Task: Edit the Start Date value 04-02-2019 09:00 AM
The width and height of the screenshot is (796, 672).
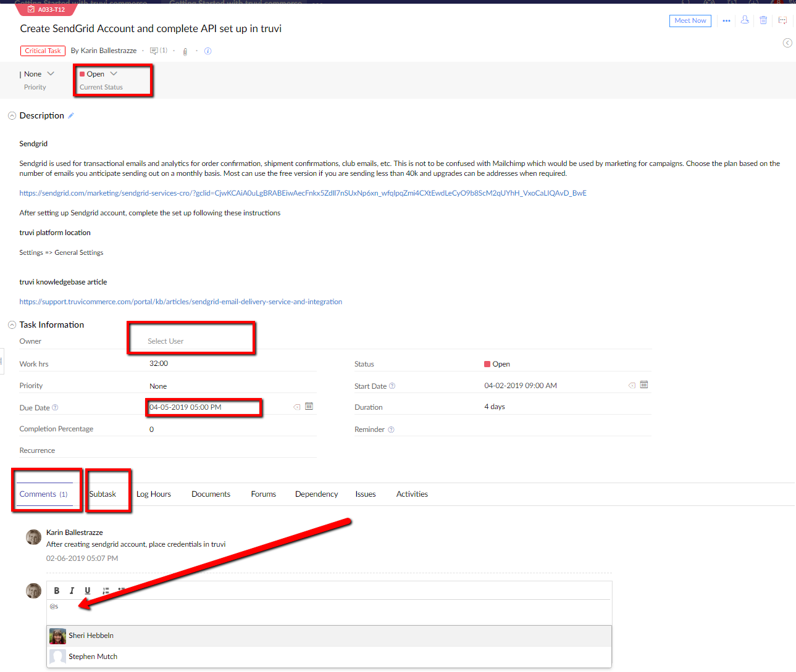Action: [x=521, y=386]
